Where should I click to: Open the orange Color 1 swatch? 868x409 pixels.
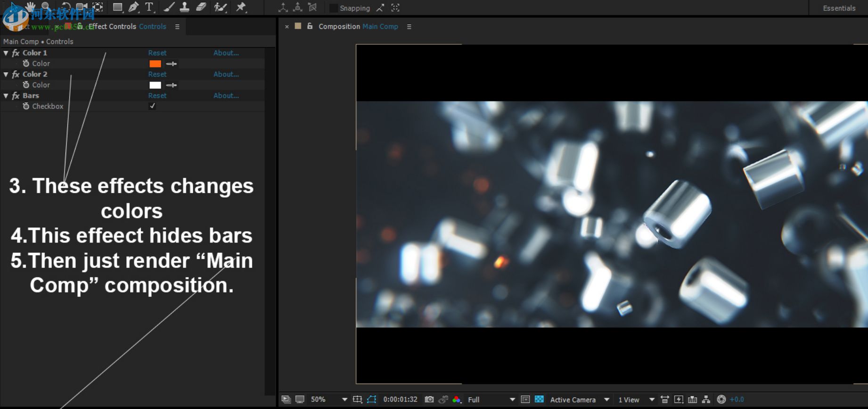coord(155,64)
